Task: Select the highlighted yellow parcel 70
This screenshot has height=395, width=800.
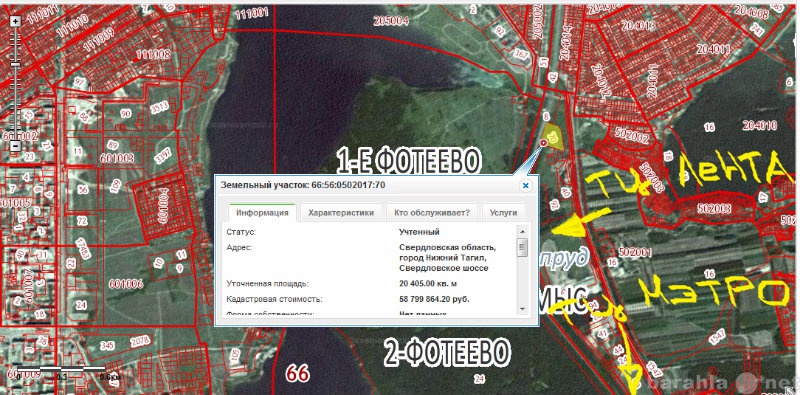Action: click(554, 136)
